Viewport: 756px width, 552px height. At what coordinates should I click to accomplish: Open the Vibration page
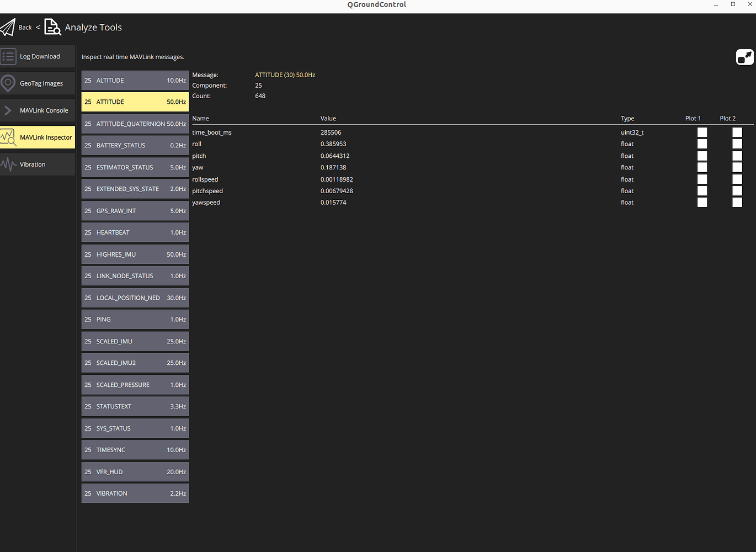click(x=38, y=164)
